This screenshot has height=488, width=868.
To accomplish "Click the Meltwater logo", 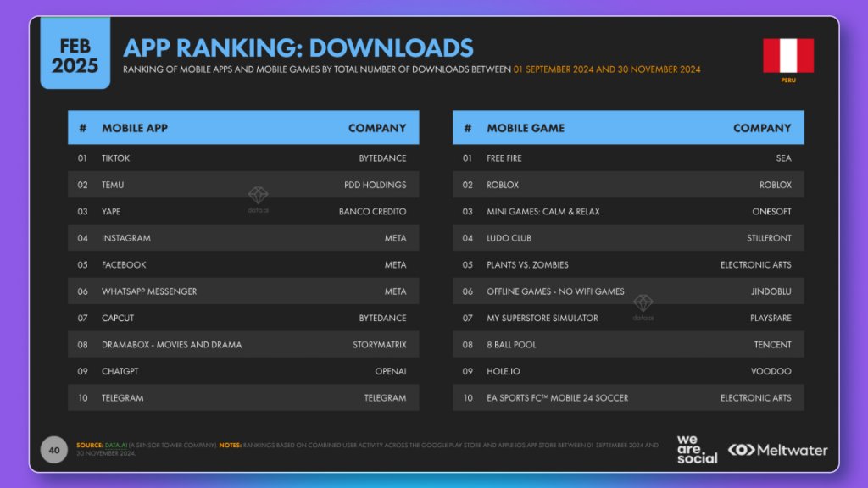I will pos(778,450).
